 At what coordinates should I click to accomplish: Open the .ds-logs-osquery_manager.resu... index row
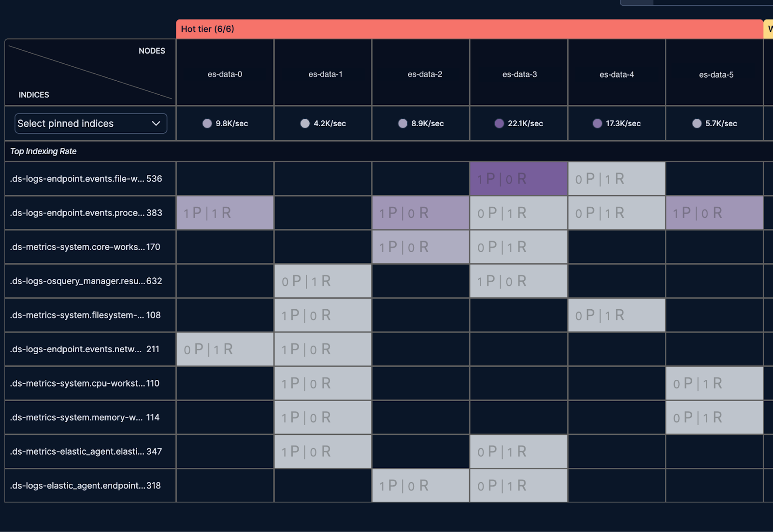pos(90,281)
